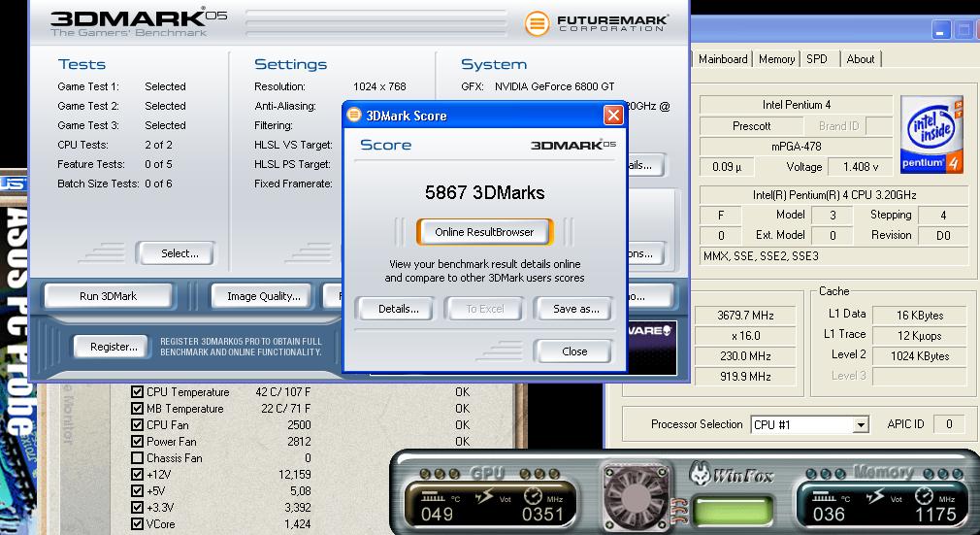This screenshot has height=535, width=980.
Task: Click the Close button in score dialog
Action: (x=573, y=351)
